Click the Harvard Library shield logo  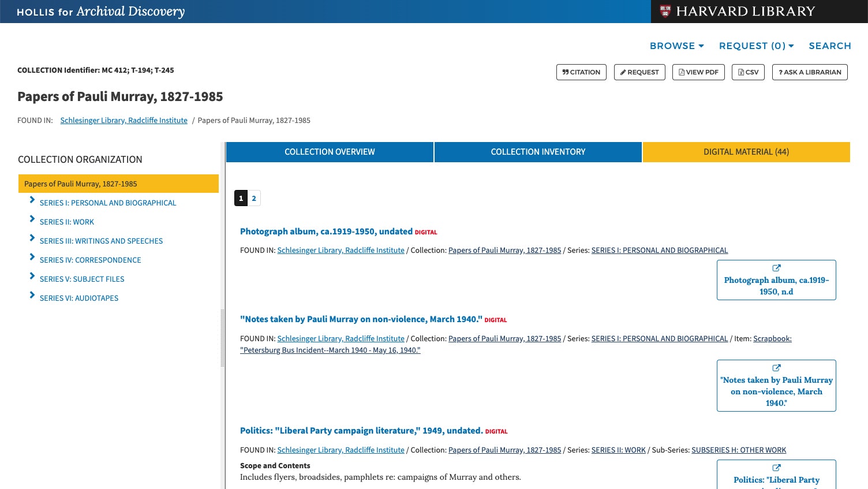665,11
